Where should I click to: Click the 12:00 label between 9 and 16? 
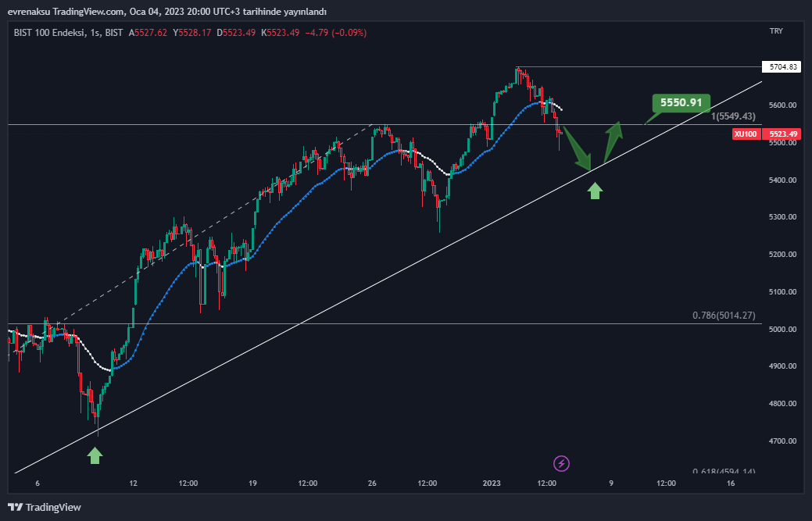click(x=666, y=484)
